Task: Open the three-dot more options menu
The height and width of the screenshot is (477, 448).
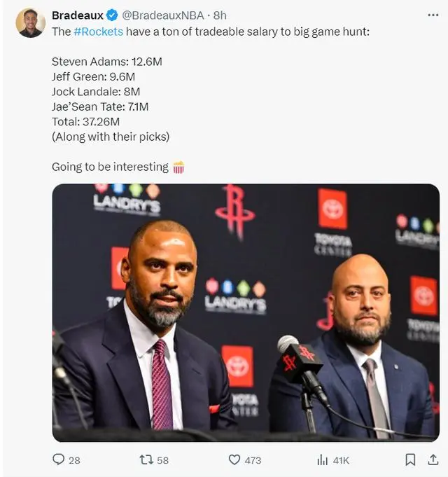Action: click(433, 15)
